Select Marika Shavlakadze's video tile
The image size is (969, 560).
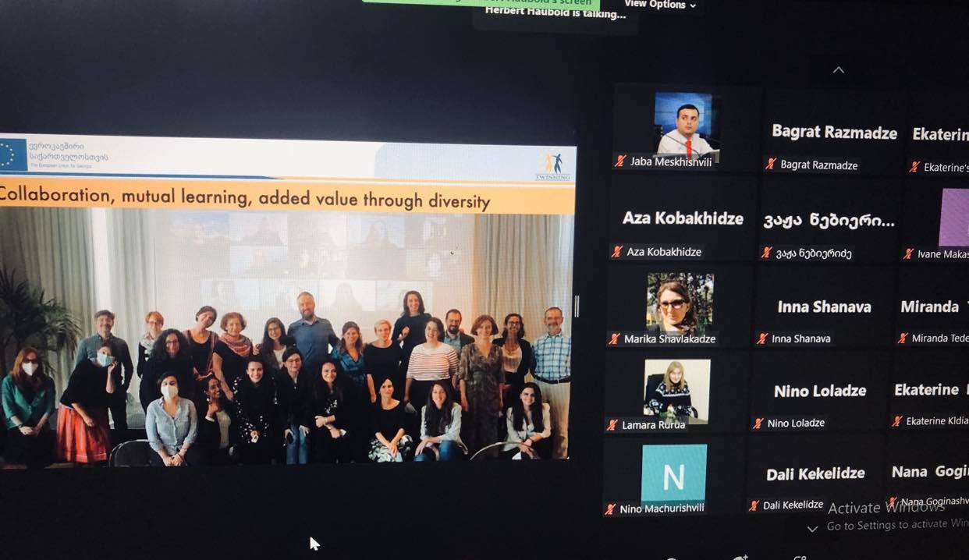point(680,303)
